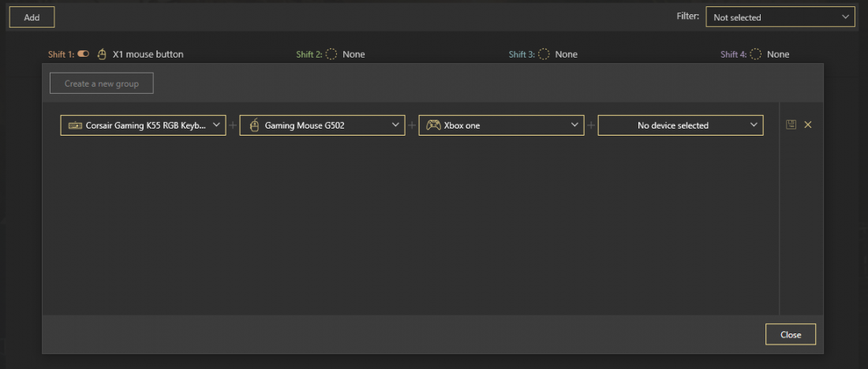Click the gamepad icon in Xbox one field
Image resolution: width=868 pixels, height=369 pixels.
pos(433,125)
